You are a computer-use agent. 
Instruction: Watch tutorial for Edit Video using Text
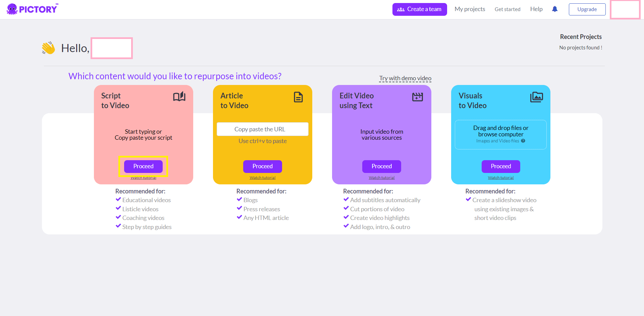(382, 178)
